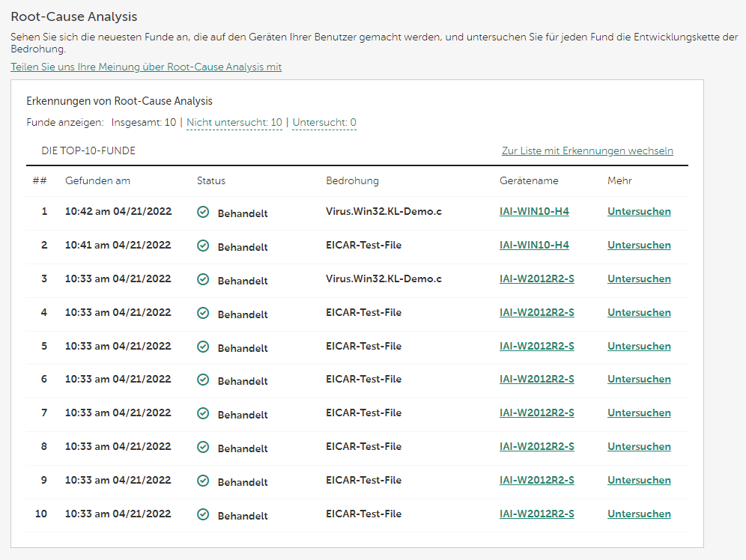The image size is (746, 560).
Task: Open the Root-Cause Analysis feedback link
Action: click(x=146, y=67)
